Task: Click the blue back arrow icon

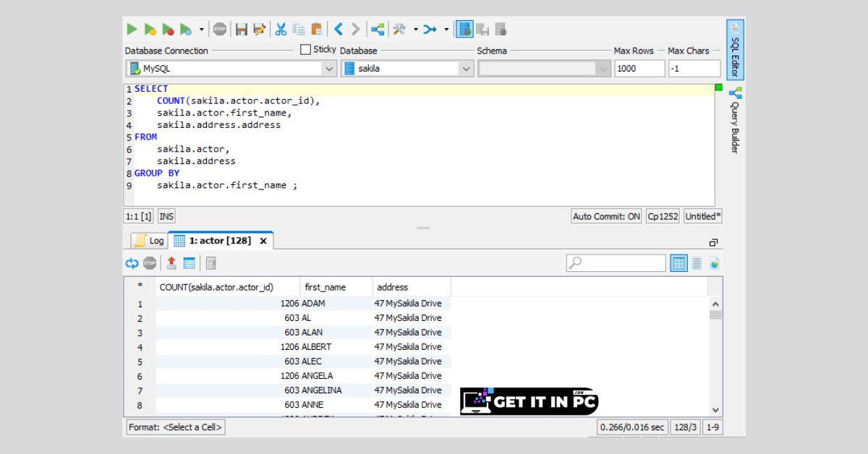Action: (x=338, y=29)
